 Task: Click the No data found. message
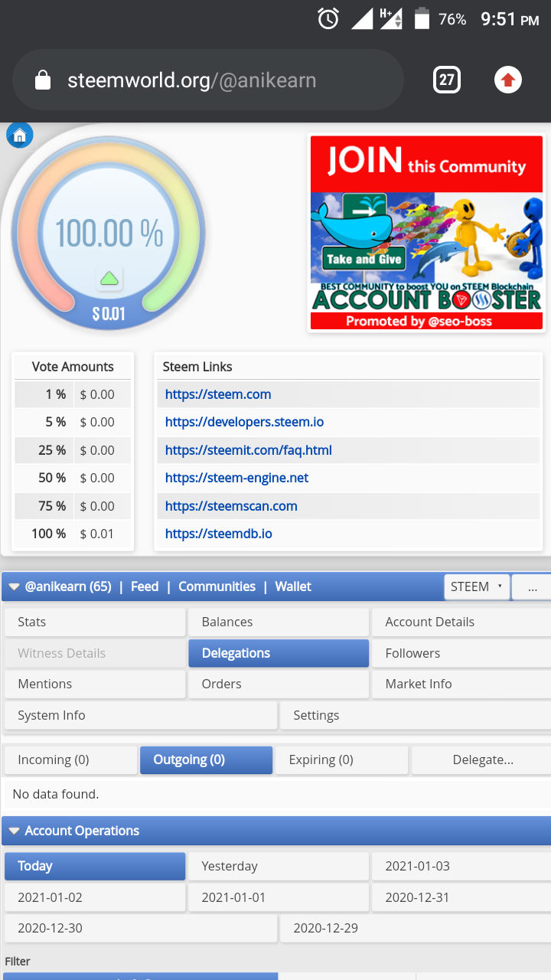(x=56, y=794)
